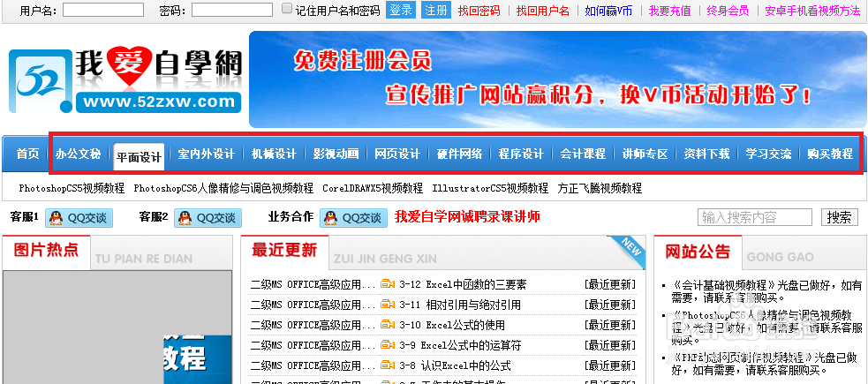Open the 找回用户名 link

543,11
